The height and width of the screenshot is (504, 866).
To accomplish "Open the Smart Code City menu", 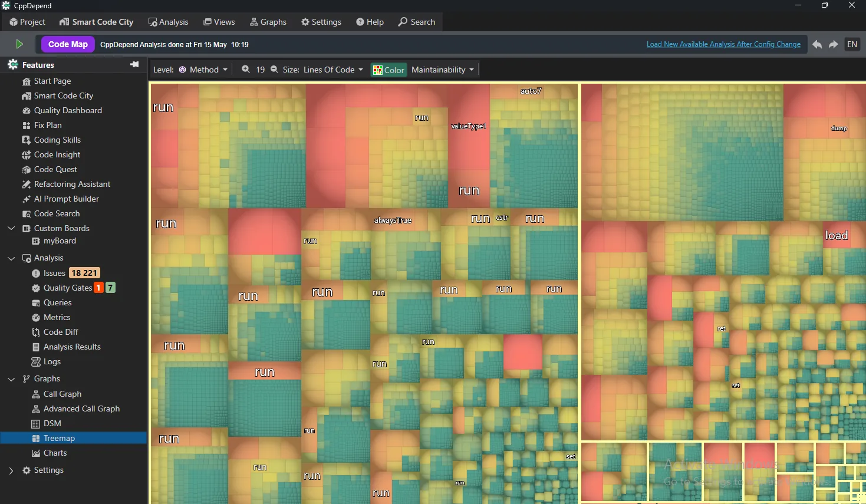I will [97, 22].
